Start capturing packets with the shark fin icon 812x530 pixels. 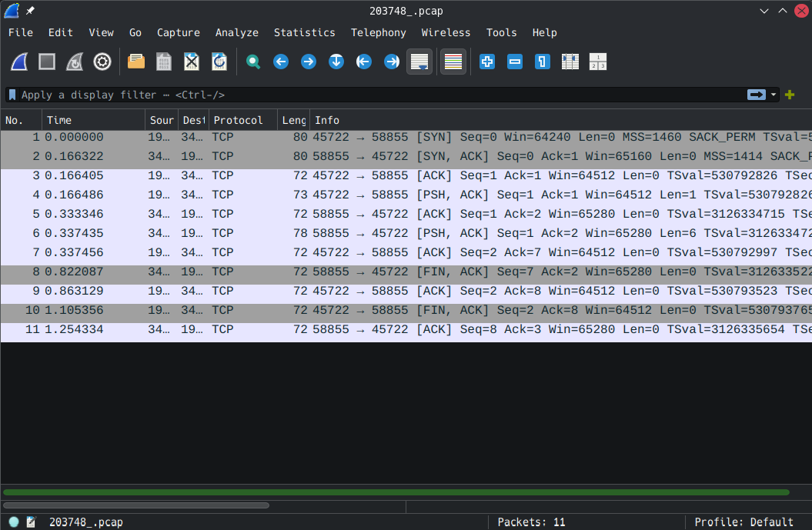[19, 62]
